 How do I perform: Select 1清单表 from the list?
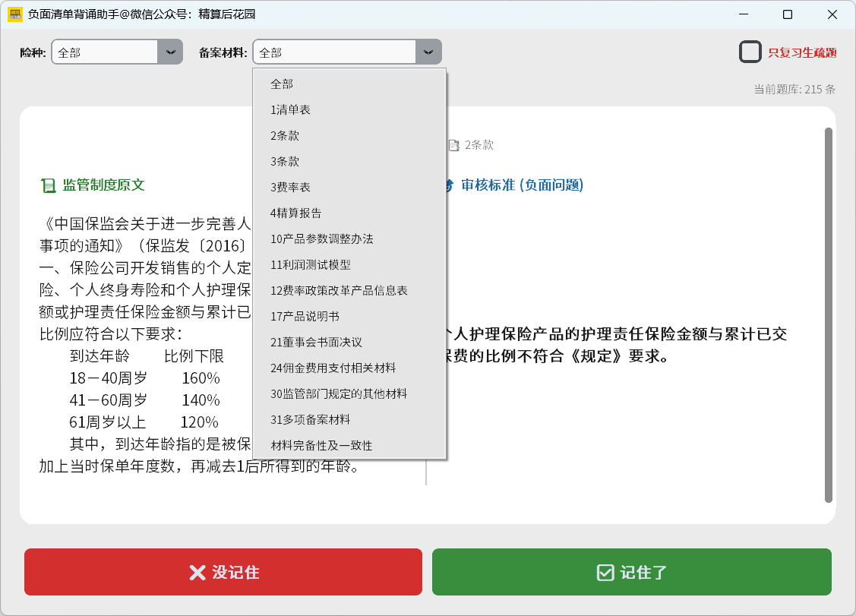point(290,109)
